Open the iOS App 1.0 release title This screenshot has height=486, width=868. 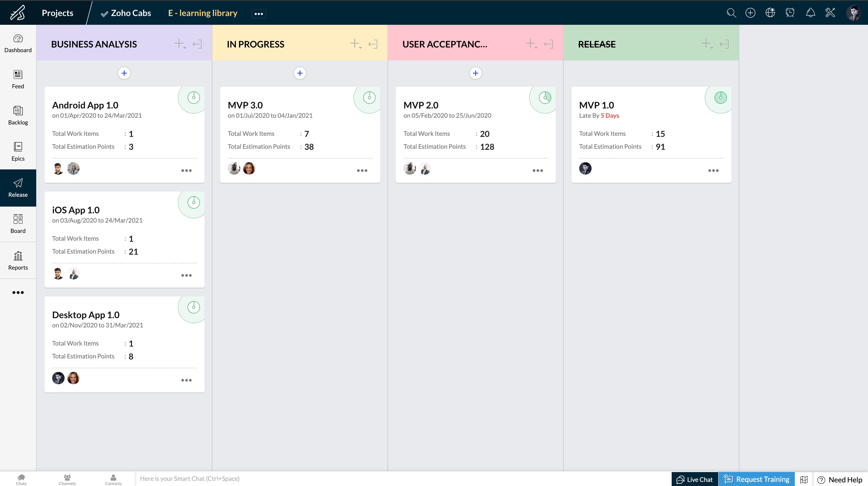76,210
